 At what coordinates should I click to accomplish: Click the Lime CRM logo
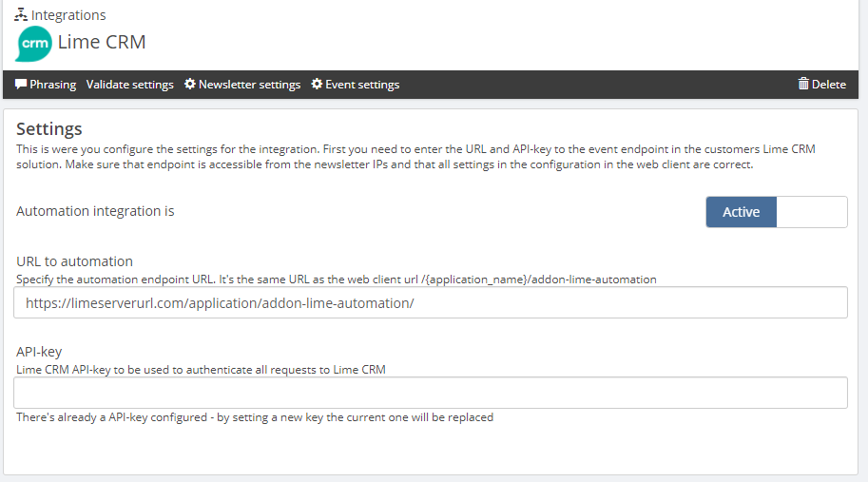tap(34, 43)
